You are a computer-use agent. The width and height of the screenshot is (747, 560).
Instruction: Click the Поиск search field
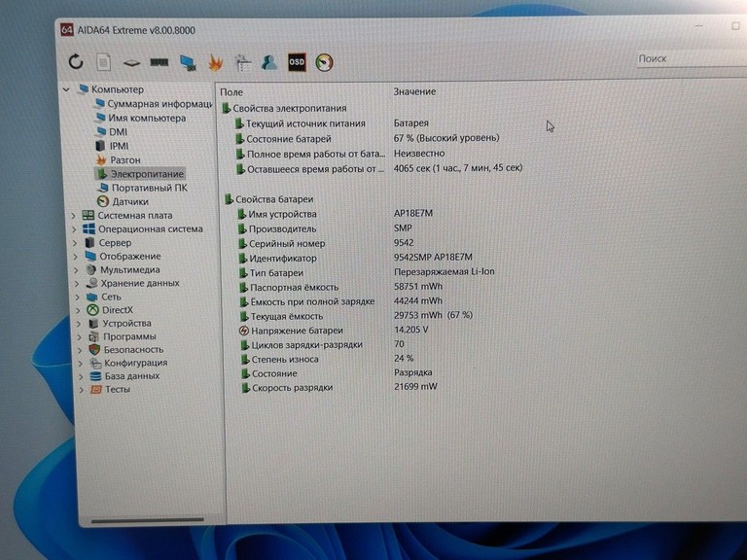pos(692,59)
